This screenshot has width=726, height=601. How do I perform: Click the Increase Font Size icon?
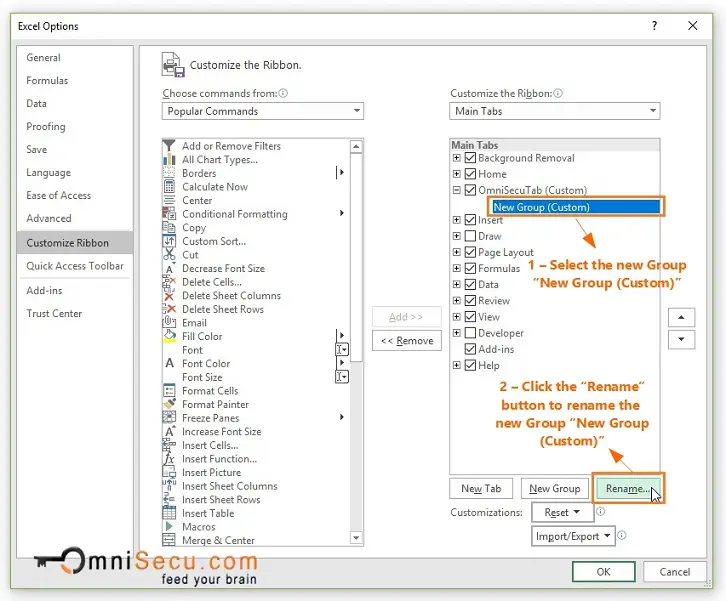tap(169, 432)
